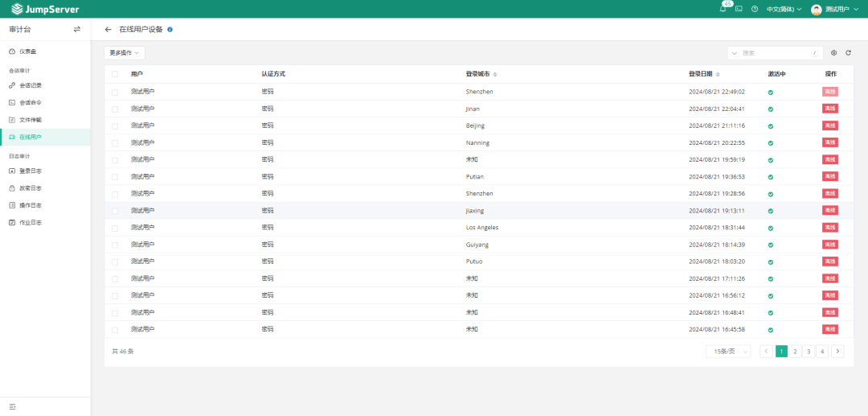The height and width of the screenshot is (416, 868).
Task: Click 离线 button for the Beijing row
Action: 829,126
